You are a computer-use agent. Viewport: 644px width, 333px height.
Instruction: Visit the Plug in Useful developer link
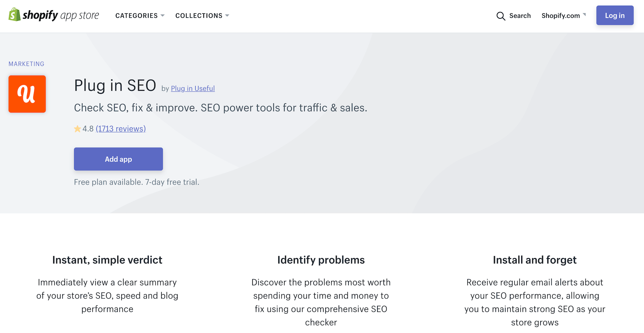193,88
